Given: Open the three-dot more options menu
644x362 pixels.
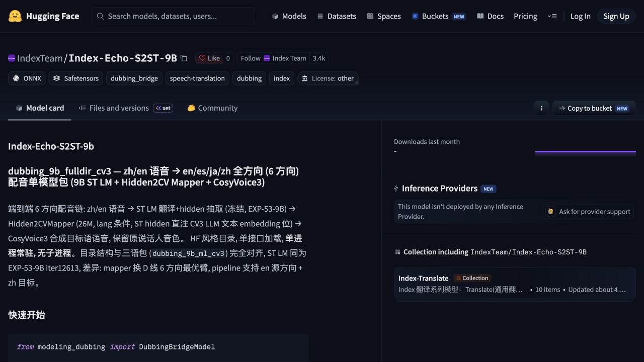Looking at the screenshot, I should (x=541, y=108).
